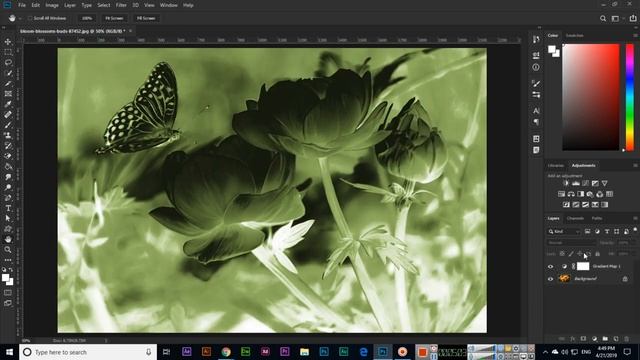Click Create new layer icon
Screen dimensions: 640x360
click(616, 339)
